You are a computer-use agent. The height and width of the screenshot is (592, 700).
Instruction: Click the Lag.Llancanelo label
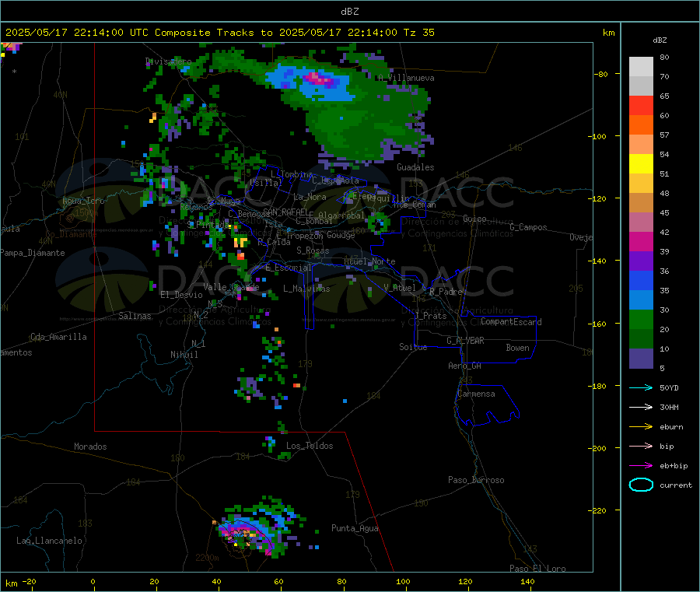click(50, 541)
